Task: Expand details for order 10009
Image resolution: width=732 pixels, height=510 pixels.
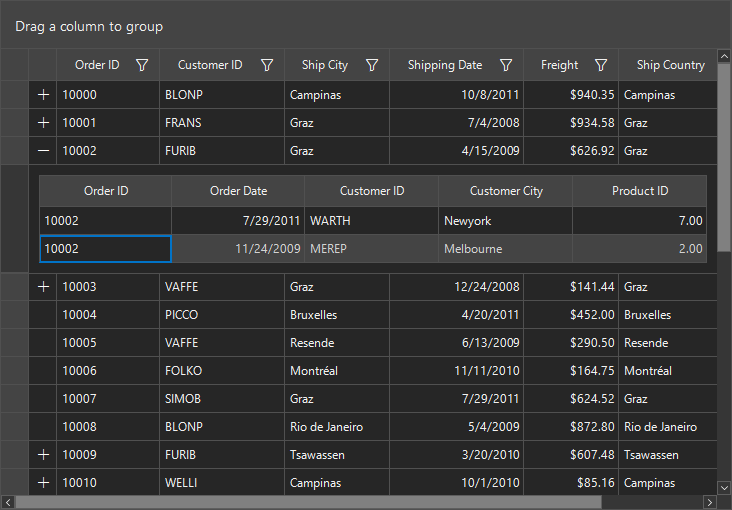Action: [x=43, y=455]
